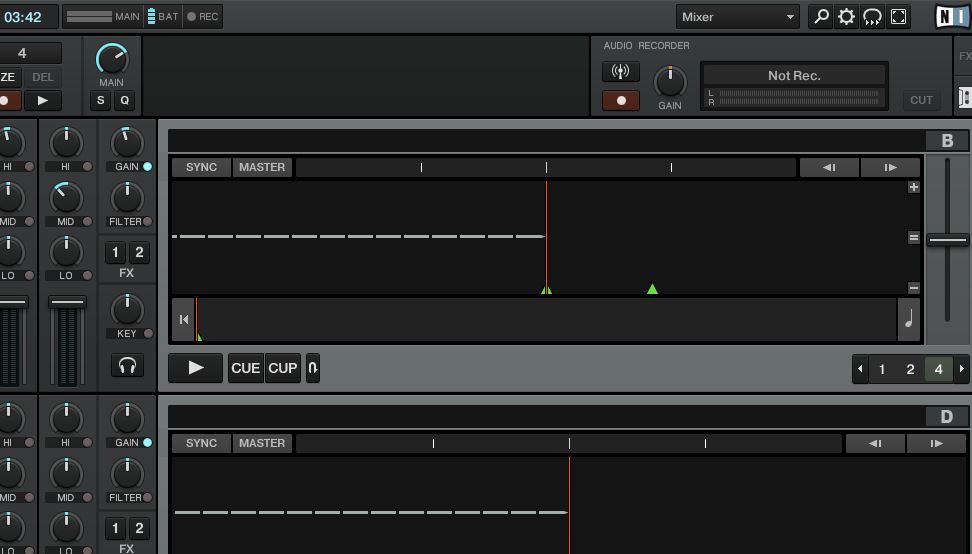Start recording with Audio Recorder record button
The height and width of the screenshot is (554, 972).
click(620, 100)
